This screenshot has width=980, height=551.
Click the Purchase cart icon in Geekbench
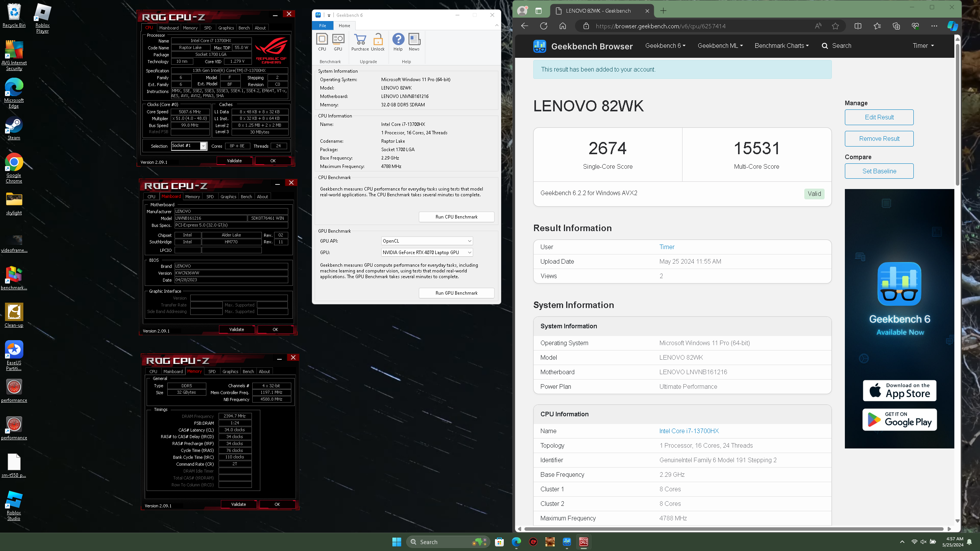tap(360, 42)
